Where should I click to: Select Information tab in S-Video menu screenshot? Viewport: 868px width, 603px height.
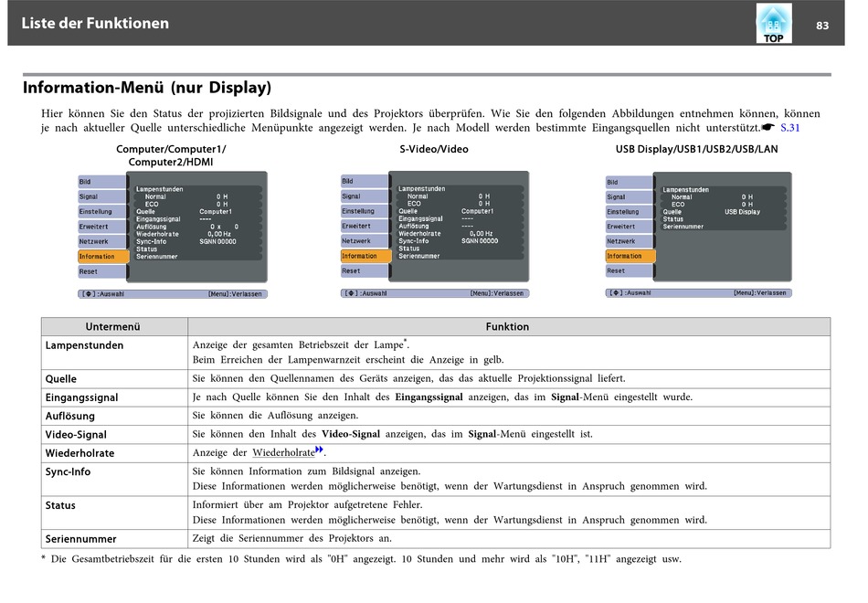365,256
